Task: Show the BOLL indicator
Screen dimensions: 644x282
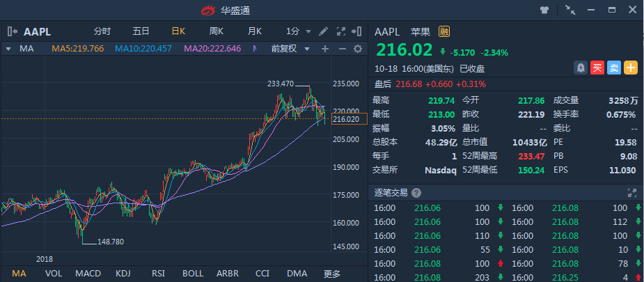Action: 193,274
